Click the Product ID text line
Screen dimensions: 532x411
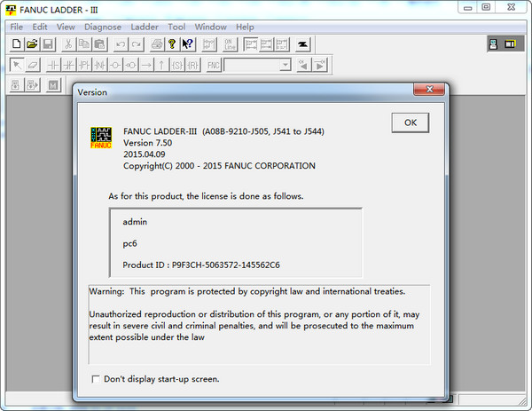pos(201,265)
